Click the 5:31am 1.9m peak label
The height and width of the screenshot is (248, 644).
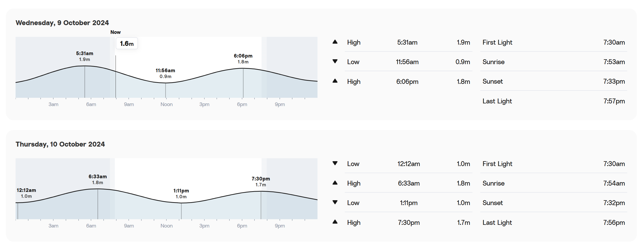[x=84, y=56]
